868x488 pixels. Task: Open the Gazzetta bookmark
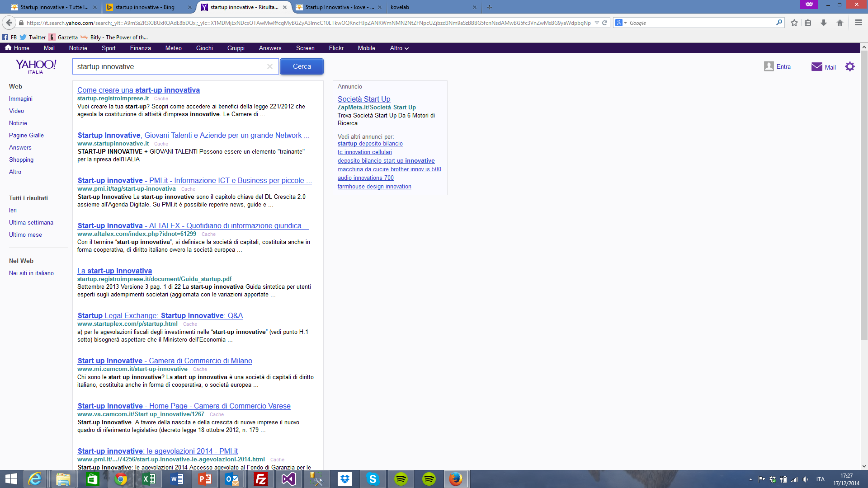[x=63, y=38]
